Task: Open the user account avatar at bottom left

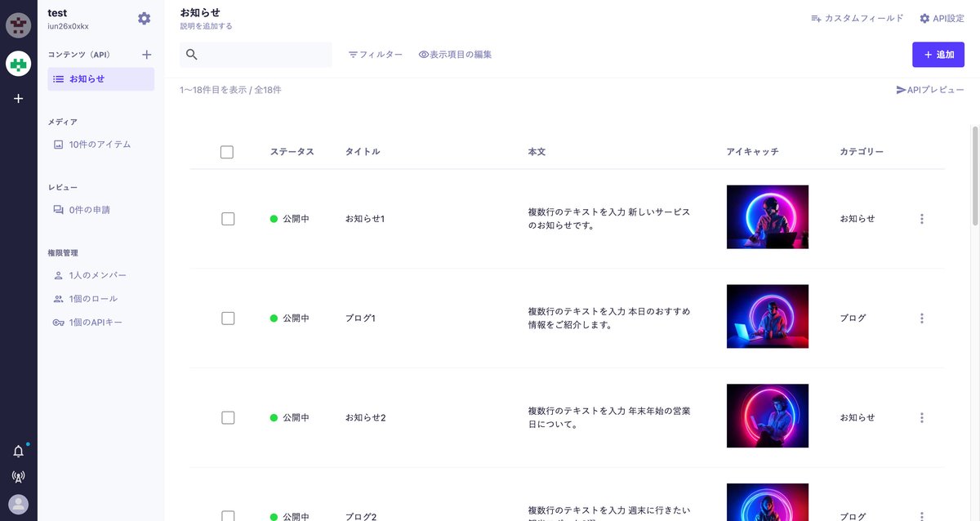Action: [x=19, y=504]
